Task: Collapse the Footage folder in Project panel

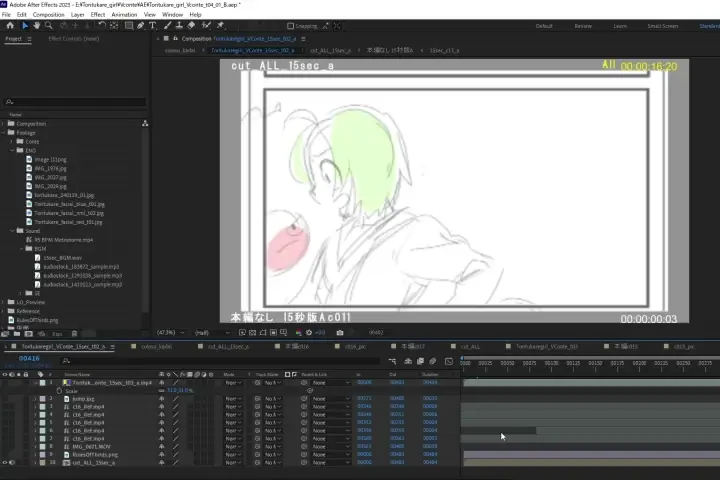Action: pyautogui.click(x=4, y=133)
